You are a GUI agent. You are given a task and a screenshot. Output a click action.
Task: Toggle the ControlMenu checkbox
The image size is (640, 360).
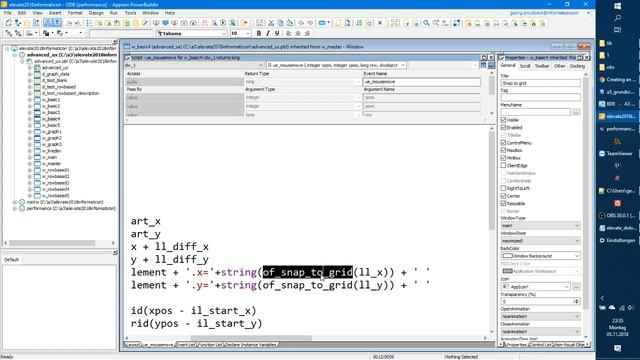point(503,143)
